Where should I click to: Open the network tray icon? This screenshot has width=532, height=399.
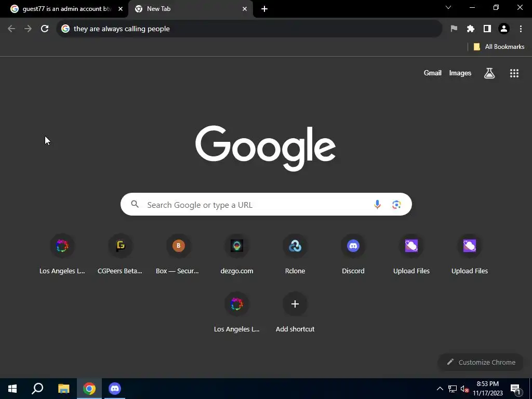(x=453, y=389)
